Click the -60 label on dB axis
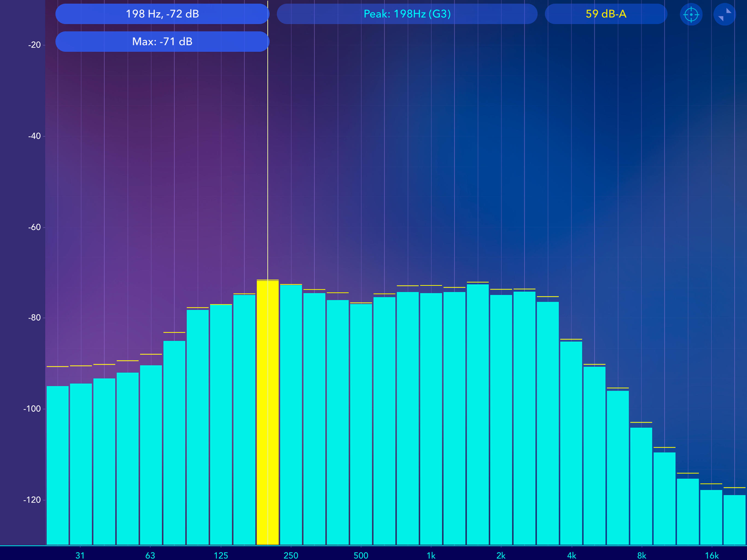 [x=34, y=227]
